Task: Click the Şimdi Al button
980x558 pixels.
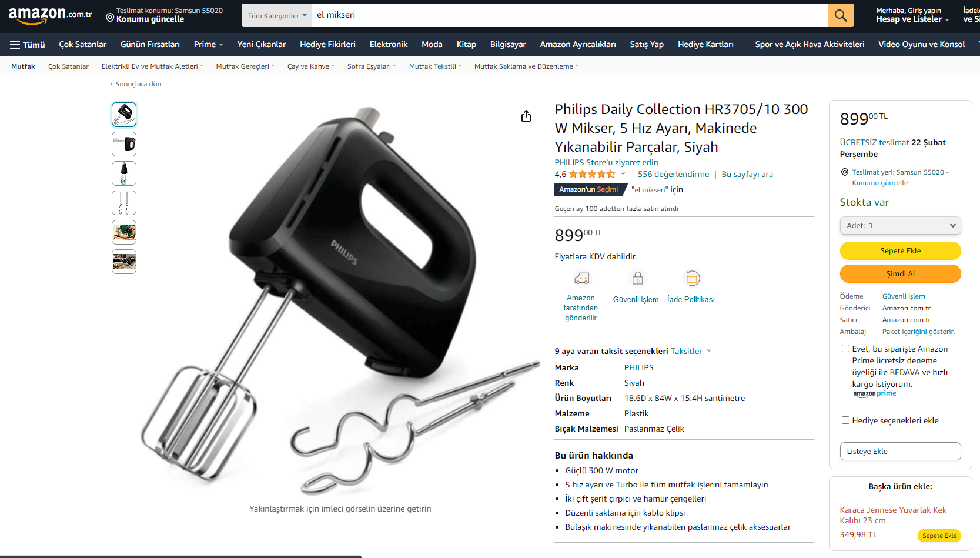Action: (900, 274)
